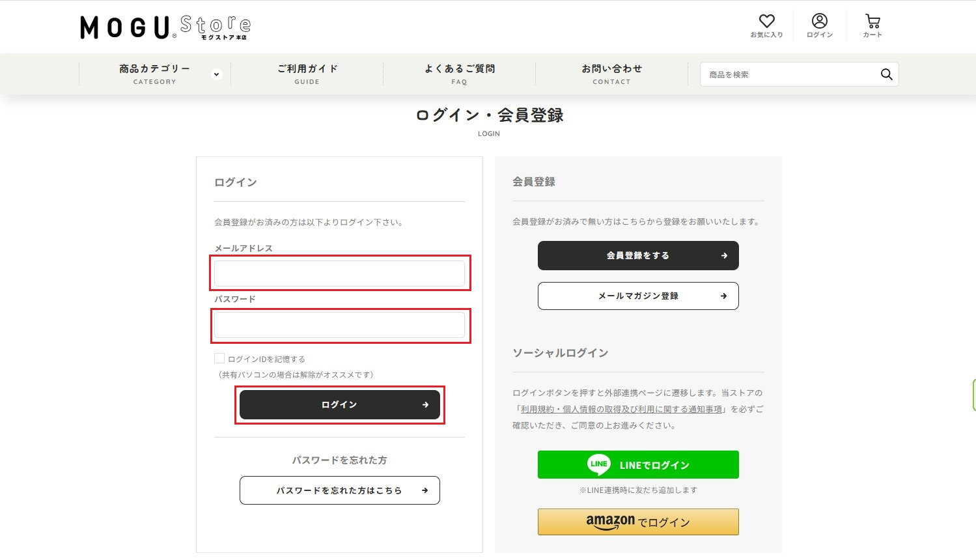976x560 pixels.
Task: Open the よくあるご質問 FAQ menu
Action: pyautogui.click(x=460, y=74)
